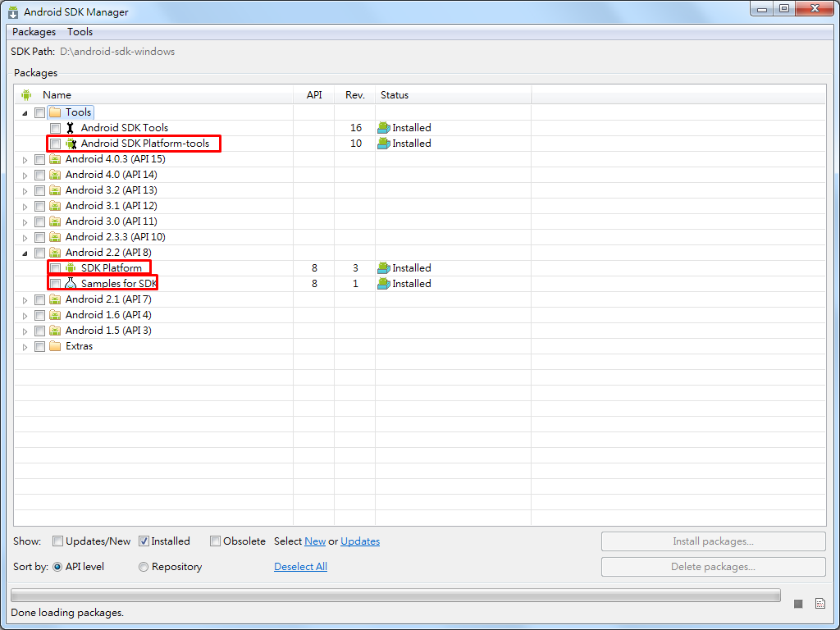Enable the Obsolete filter checkbox

tap(216, 541)
